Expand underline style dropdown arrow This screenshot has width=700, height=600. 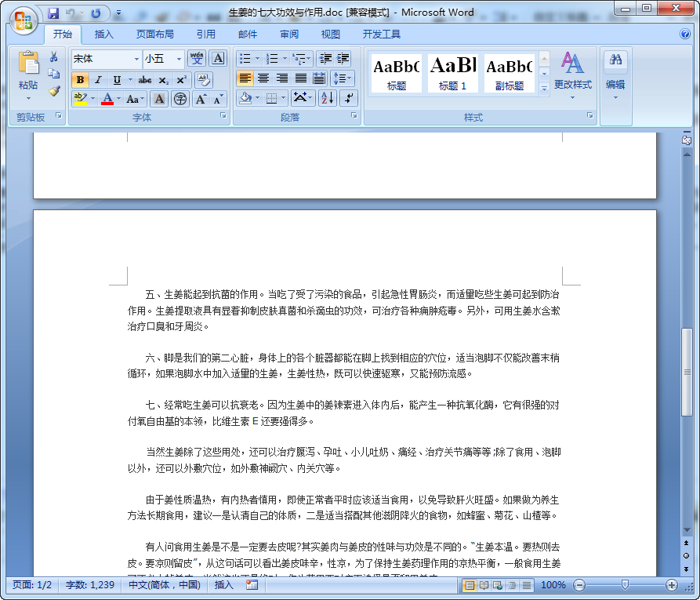point(130,80)
